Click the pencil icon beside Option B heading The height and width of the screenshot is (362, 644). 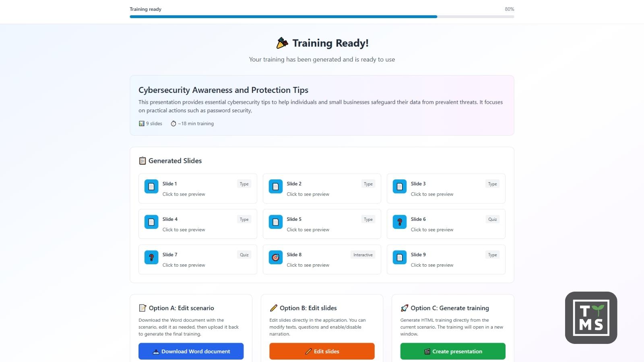tap(273, 308)
